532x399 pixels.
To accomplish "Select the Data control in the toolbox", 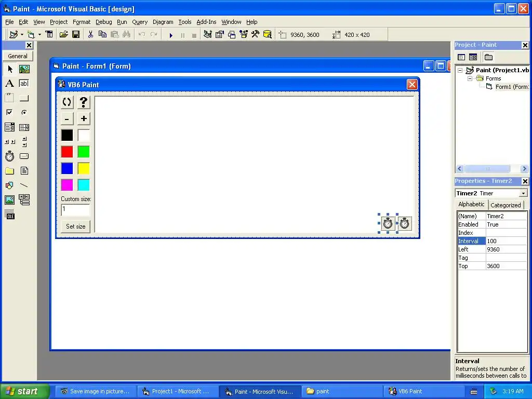I will (x=24, y=200).
